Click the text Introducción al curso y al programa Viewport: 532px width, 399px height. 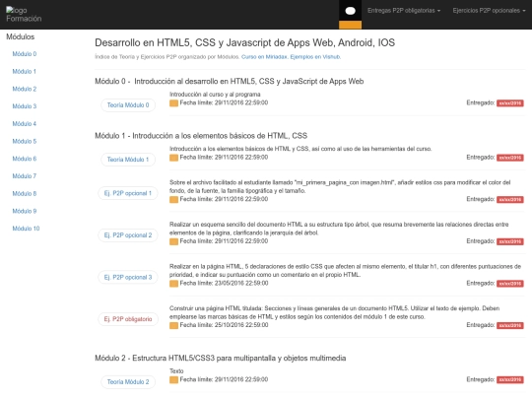pyautogui.click(x=215, y=95)
